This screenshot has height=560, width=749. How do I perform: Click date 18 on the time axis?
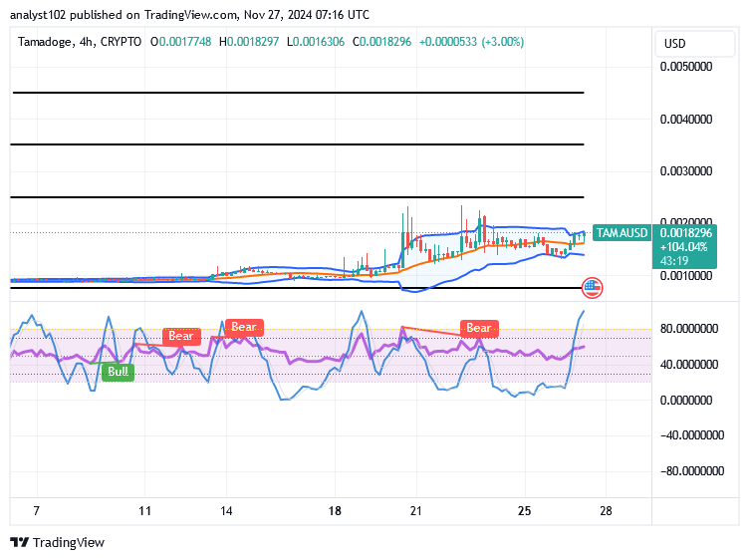(x=335, y=511)
